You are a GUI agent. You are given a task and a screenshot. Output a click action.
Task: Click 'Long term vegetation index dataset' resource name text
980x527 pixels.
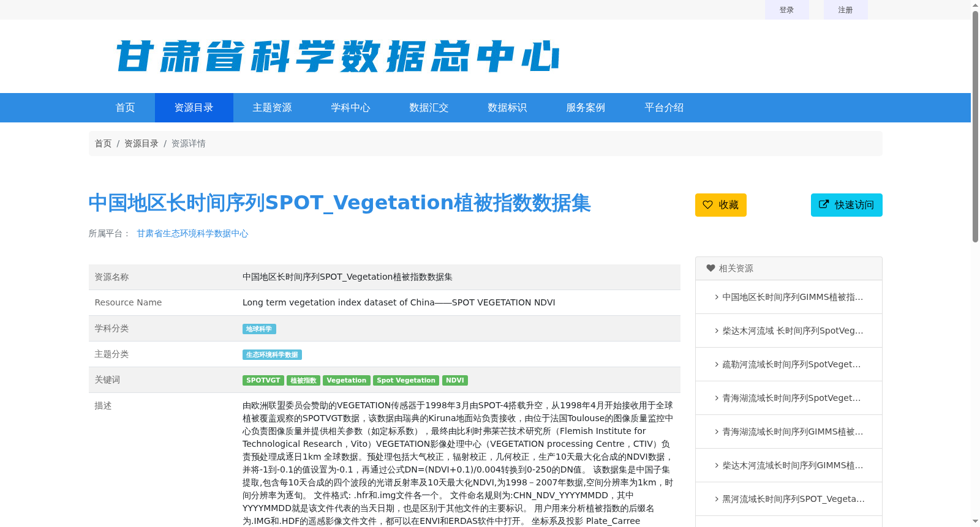(x=399, y=302)
